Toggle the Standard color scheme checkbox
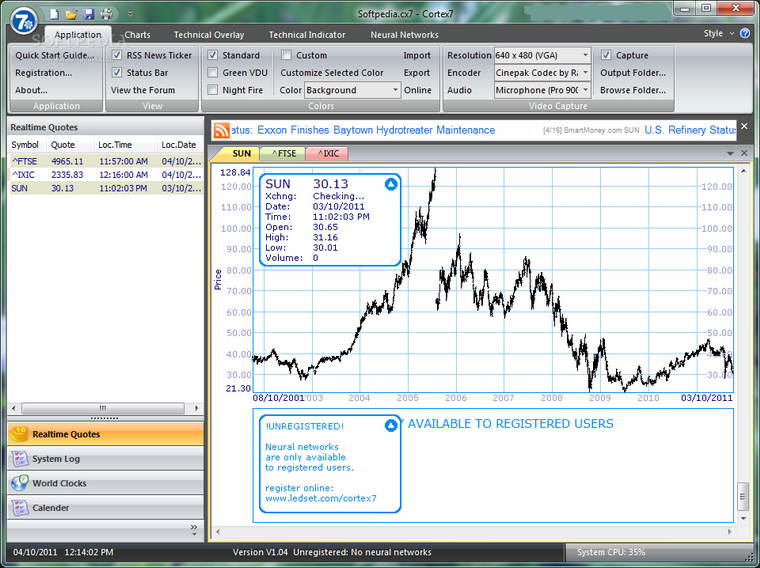The height and width of the screenshot is (568, 760). pyautogui.click(x=212, y=55)
